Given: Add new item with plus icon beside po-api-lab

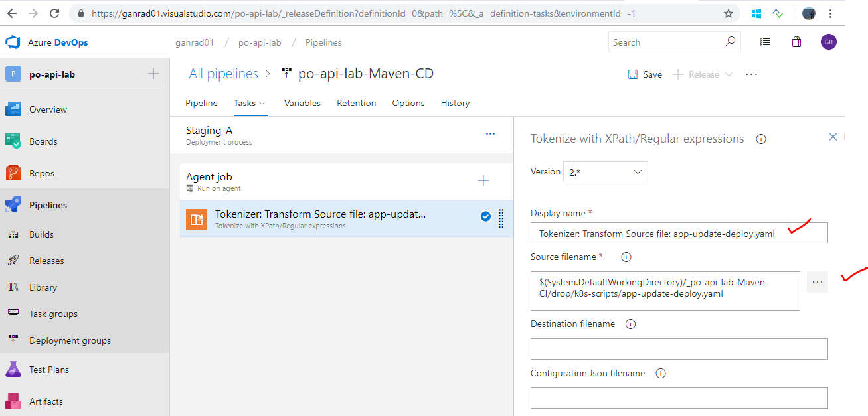Looking at the screenshot, I should [153, 74].
